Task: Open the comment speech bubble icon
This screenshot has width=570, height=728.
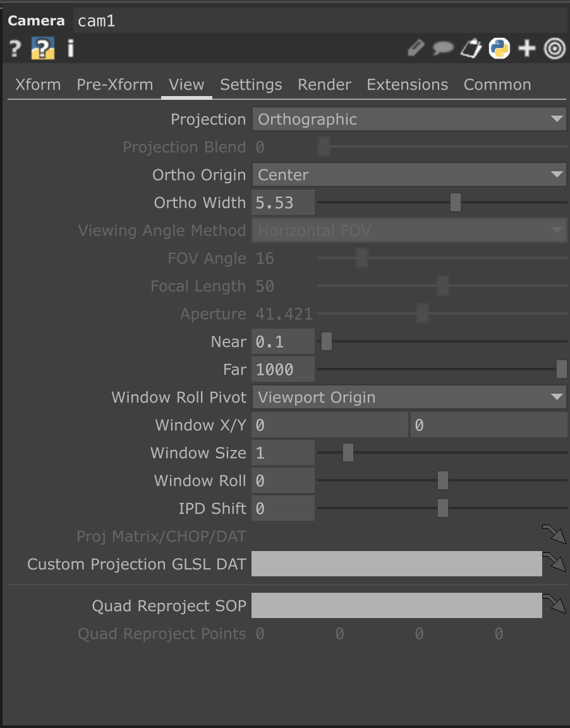Action: 442,49
